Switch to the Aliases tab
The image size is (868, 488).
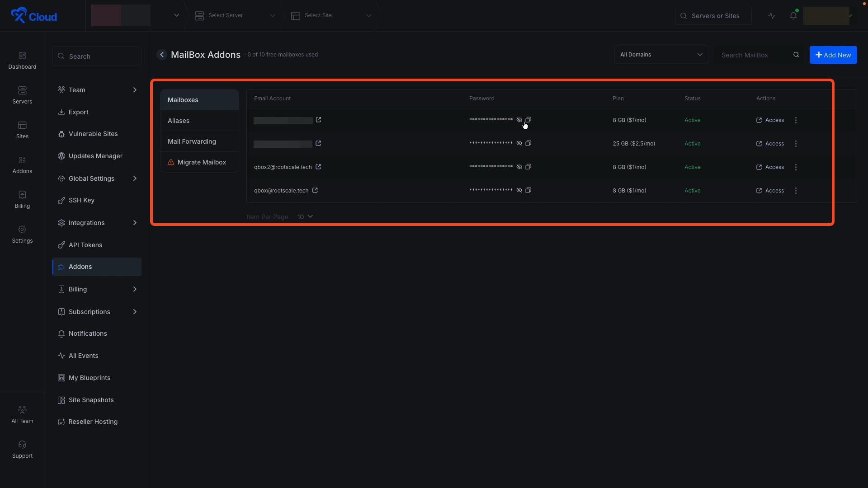pyautogui.click(x=199, y=121)
